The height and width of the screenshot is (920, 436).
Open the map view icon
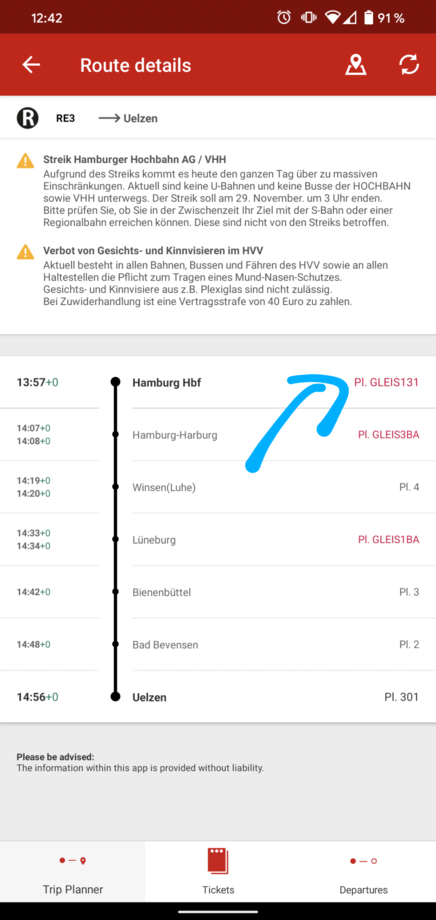pyautogui.click(x=355, y=65)
